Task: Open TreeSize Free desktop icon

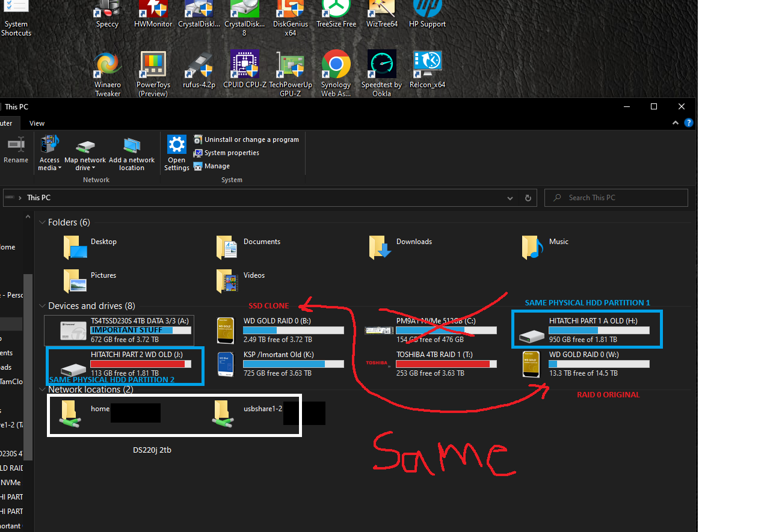Action: [x=336, y=14]
